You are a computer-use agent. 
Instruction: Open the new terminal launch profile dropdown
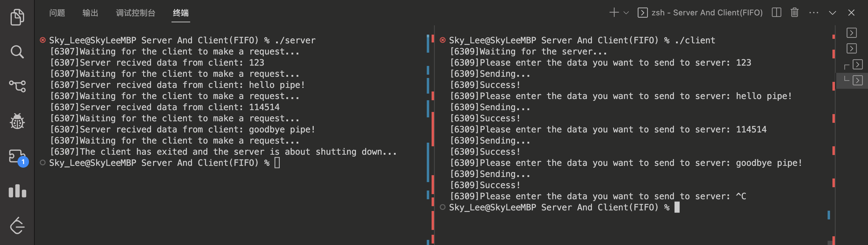point(626,13)
